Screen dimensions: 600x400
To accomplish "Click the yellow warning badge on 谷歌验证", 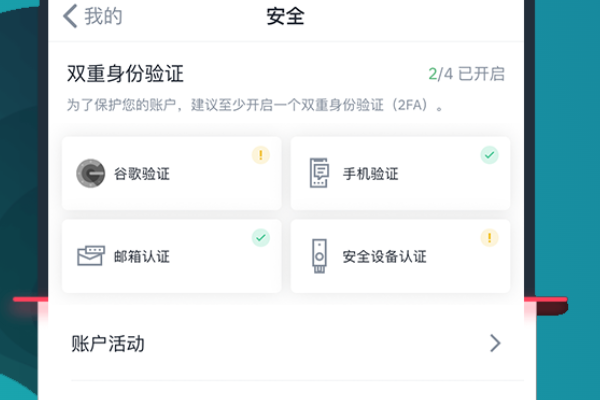I will (x=260, y=155).
